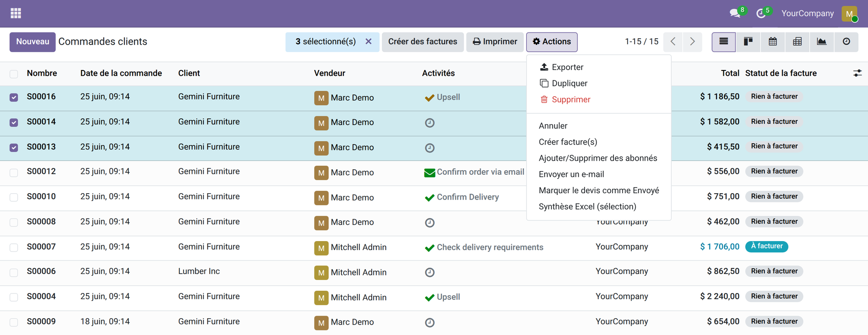Select order S00007 checkbox
This screenshot has height=335, width=868.
coord(14,247)
